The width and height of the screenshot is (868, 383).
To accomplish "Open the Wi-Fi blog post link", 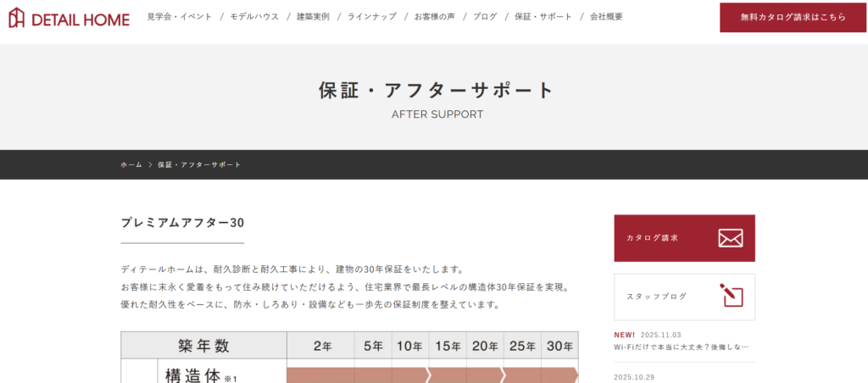I will [x=682, y=347].
